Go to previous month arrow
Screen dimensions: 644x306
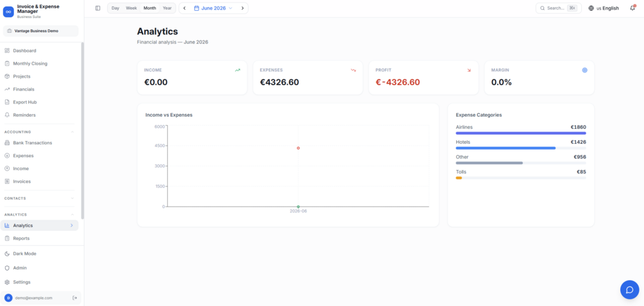tap(185, 8)
